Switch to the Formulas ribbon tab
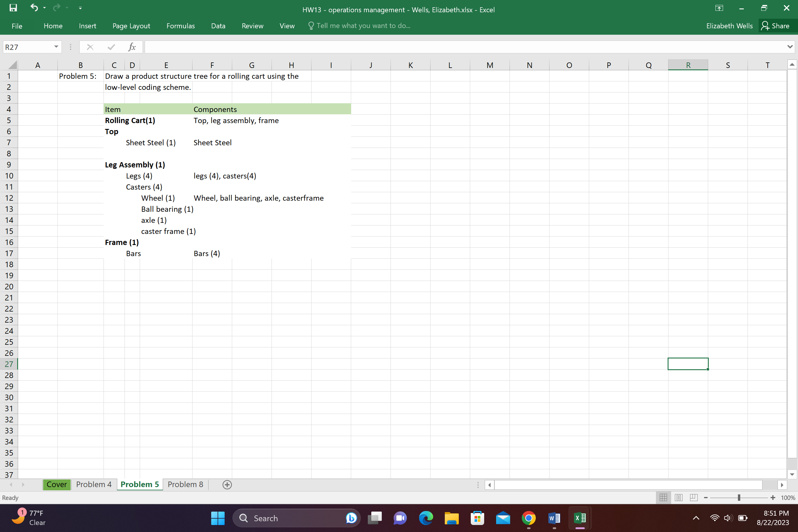Viewport: 798px width, 532px height. 181,25
